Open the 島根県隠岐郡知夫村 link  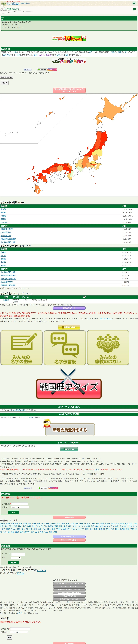pyautogui.click(x=8, y=276)
